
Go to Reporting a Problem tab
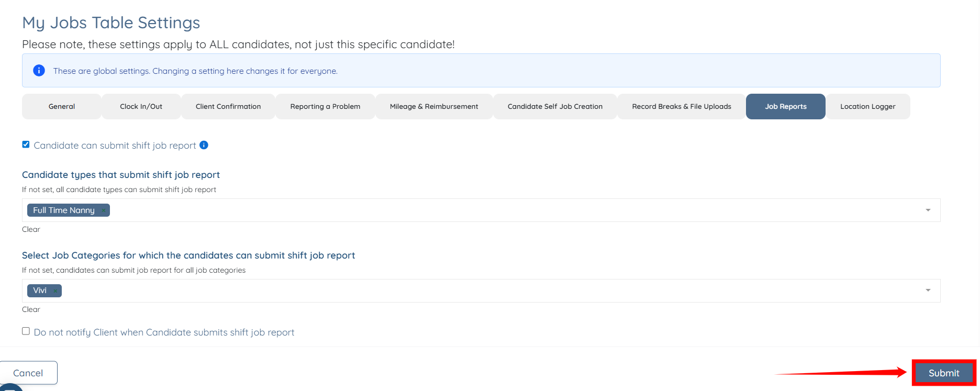point(325,107)
